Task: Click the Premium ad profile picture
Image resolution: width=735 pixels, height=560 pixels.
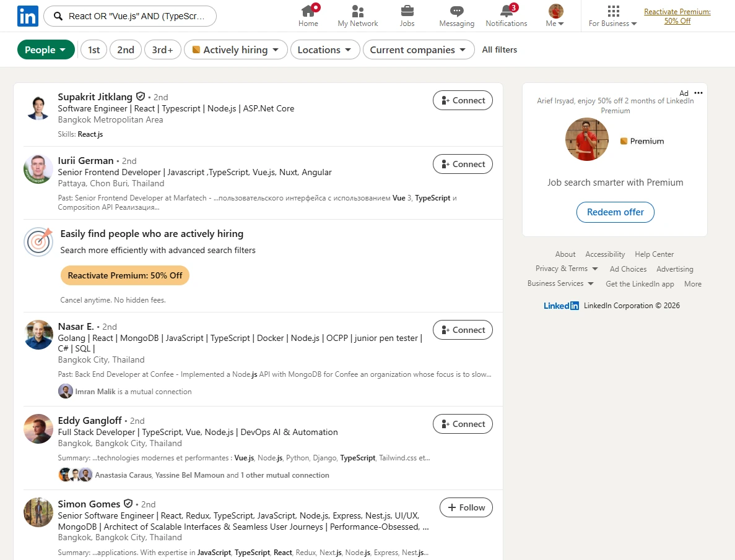Action: [587, 140]
